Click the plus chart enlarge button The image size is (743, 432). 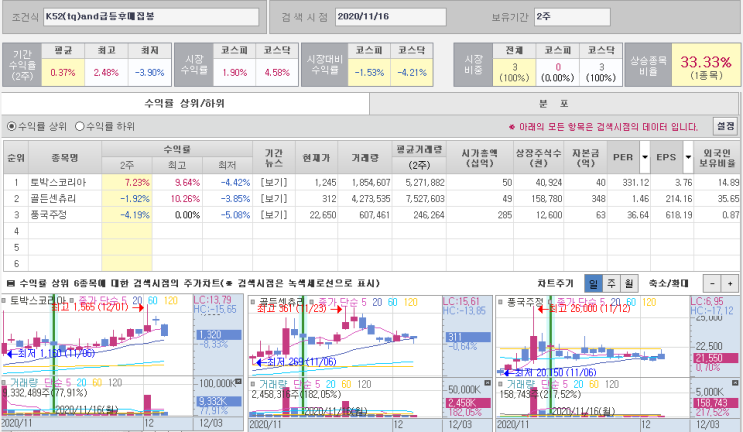pos(730,283)
